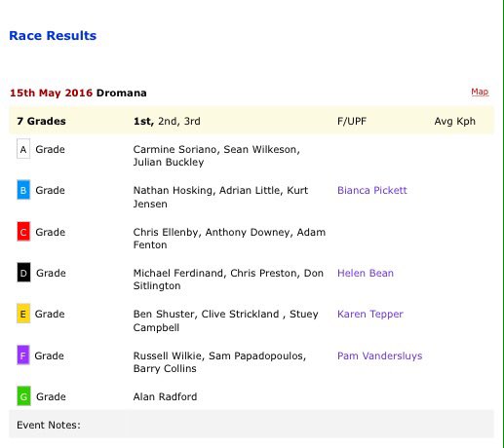Click the Race Results heading
Image resolution: width=504 pixels, height=448 pixels.
[x=53, y=35]
